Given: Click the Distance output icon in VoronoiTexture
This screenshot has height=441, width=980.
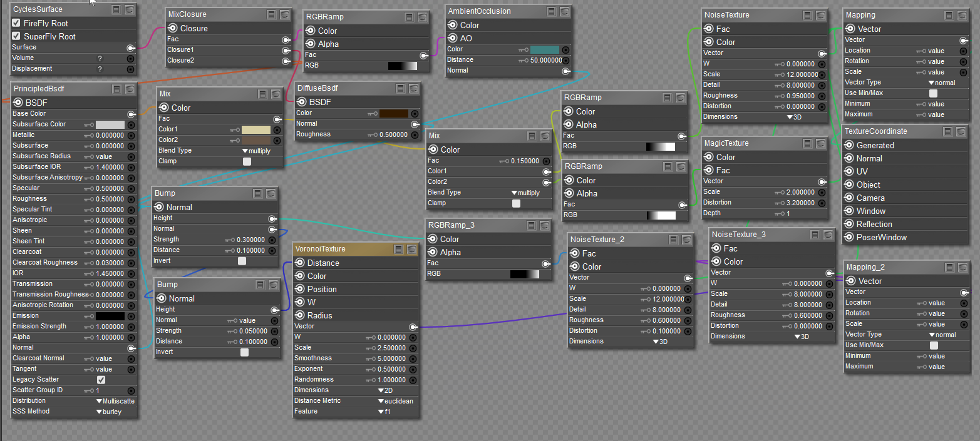Looking at the screenshot, I should tap(300, 263).
